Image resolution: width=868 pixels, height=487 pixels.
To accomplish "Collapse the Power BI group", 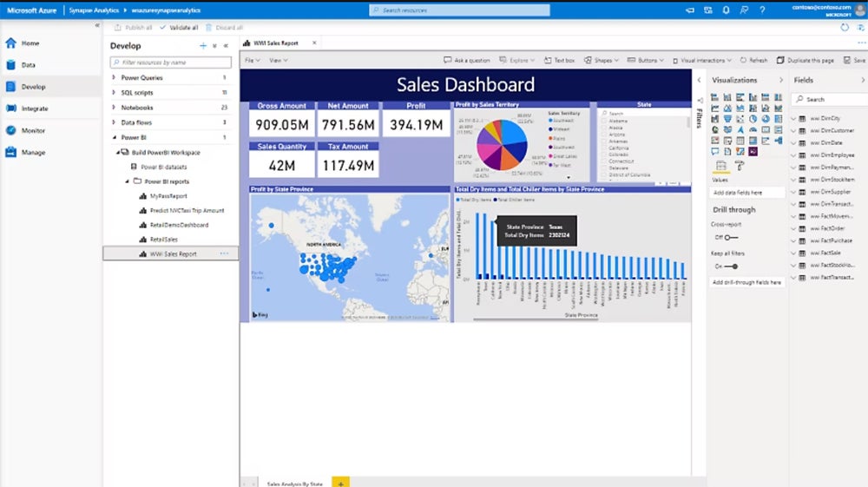I will pos(114,137).
